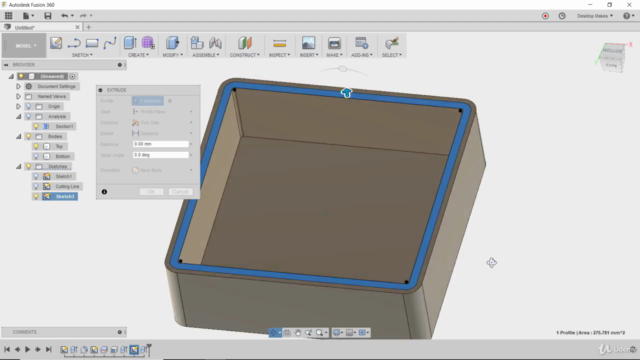Show Sketch1 using its light bulb
This screenshot has width=640, height=360.
36,176
